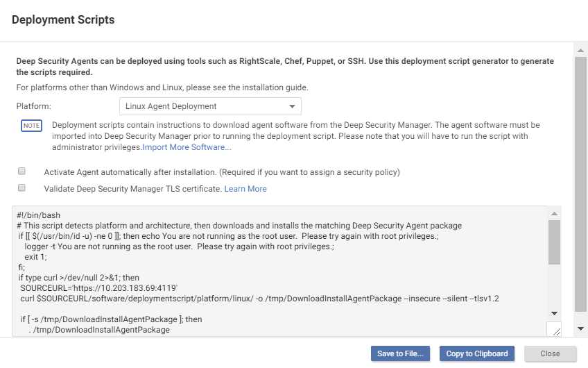Image resolution: width=588 pixels, height=368 pixels.
Task: Click the #!/bin/bash line in script
Action: [x=39, y=215]
